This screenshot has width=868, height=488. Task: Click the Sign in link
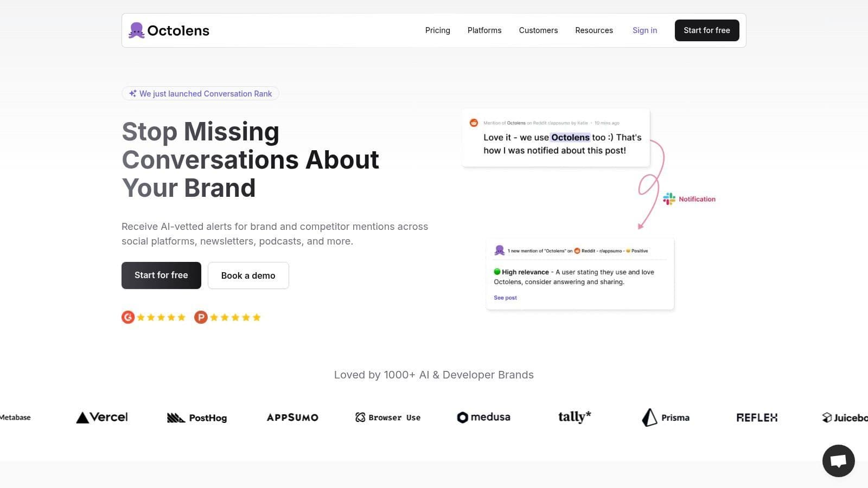pyautogui.click(x=644, y=30)
